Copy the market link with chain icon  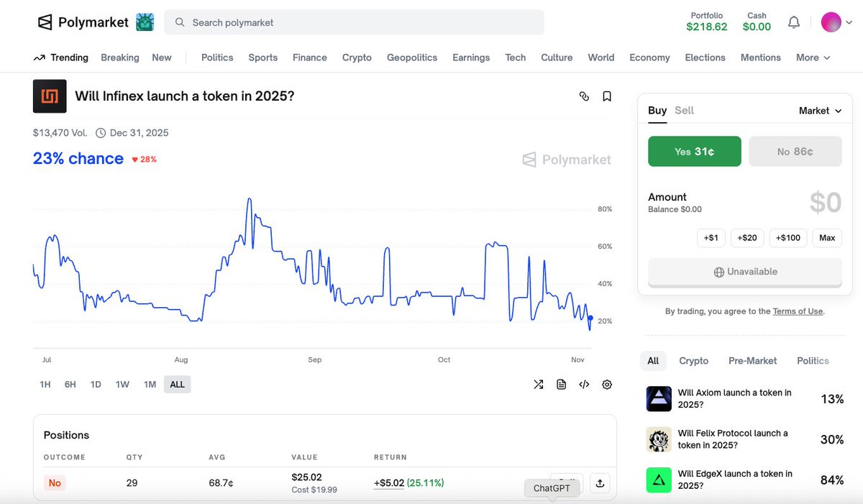pos(584,96)
